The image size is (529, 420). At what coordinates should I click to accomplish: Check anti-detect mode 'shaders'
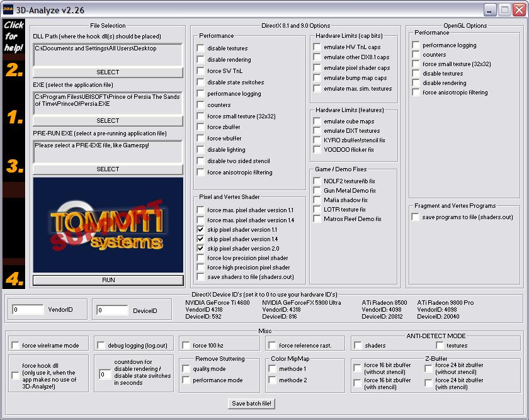358,345
